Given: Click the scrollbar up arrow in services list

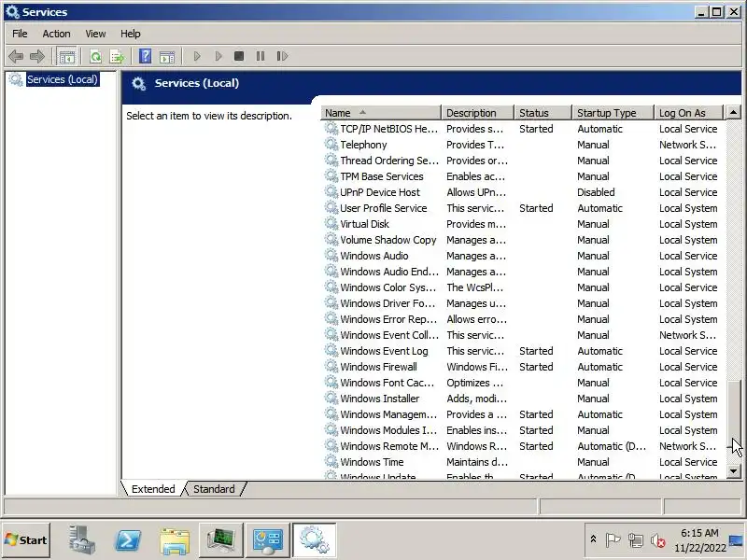Looking at the screenshot, I should (733, 113).
